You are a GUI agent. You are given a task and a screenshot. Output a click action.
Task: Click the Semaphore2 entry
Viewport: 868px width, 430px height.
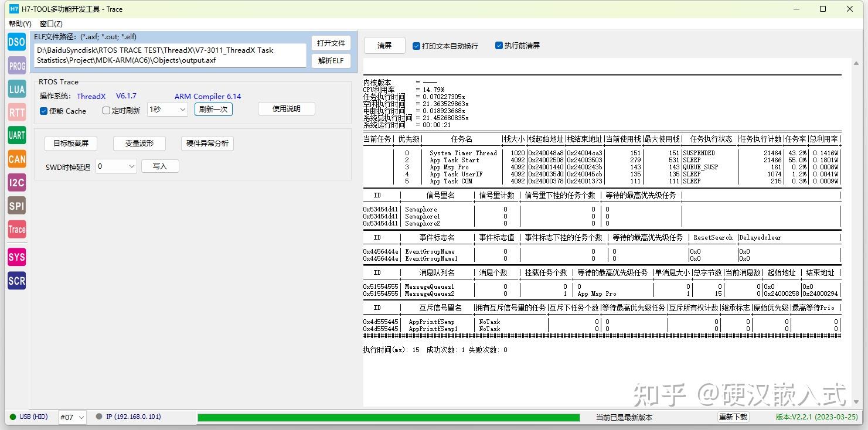coord(423,223)
